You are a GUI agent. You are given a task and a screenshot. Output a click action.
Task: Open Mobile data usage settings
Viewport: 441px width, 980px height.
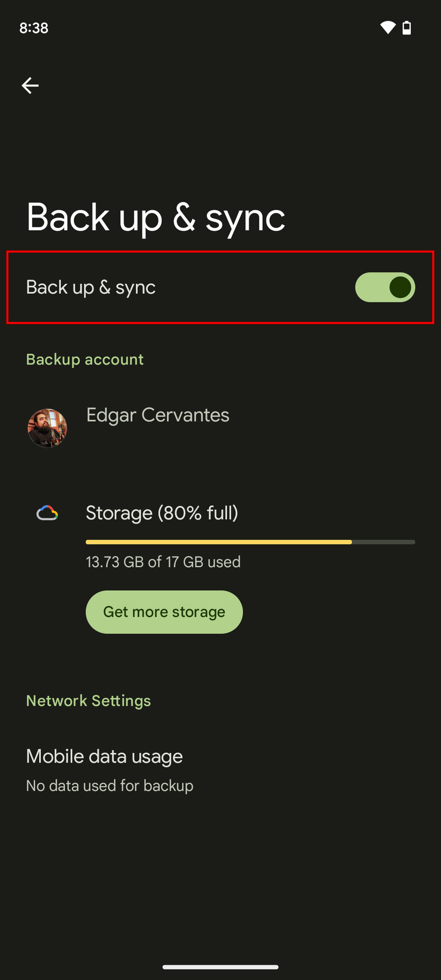click(x=105, y=756)
